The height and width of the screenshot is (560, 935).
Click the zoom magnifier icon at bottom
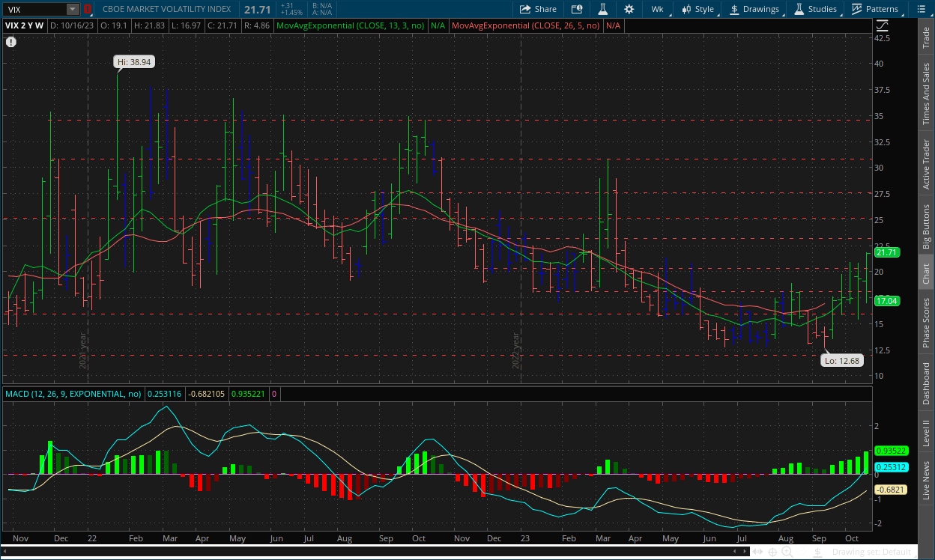(x=789, y=553)
